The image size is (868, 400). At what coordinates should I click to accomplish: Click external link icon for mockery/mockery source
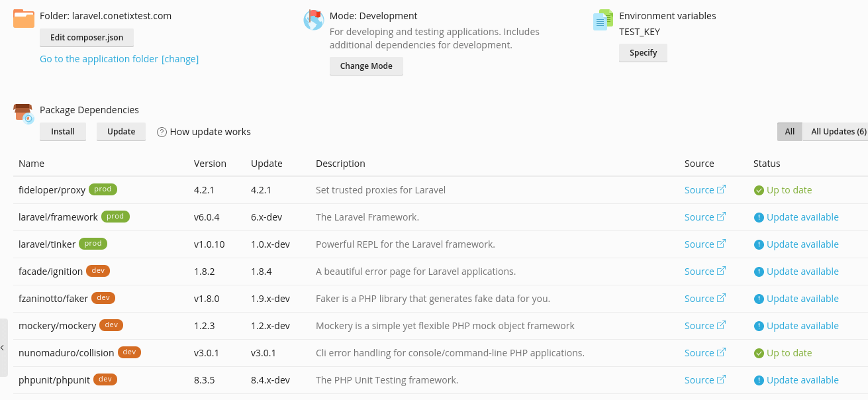click(x=721, y=325)
